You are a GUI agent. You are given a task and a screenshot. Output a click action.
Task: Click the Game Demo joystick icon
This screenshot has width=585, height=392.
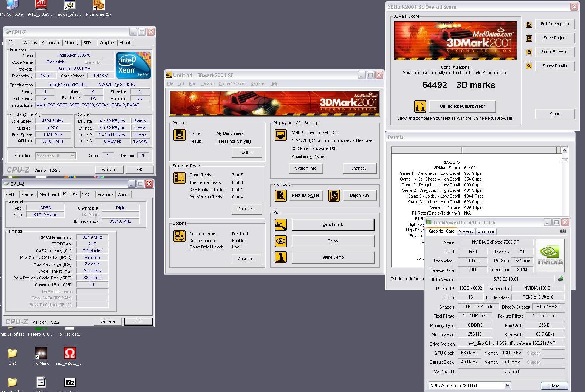(280, 257)
